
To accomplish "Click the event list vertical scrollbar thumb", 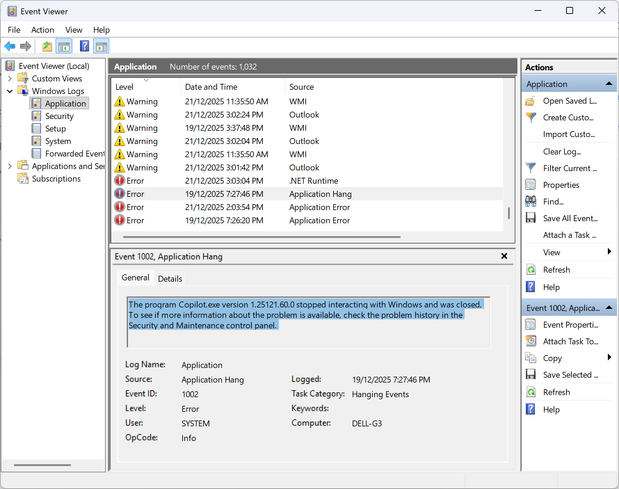I will (x=508, y=213).
